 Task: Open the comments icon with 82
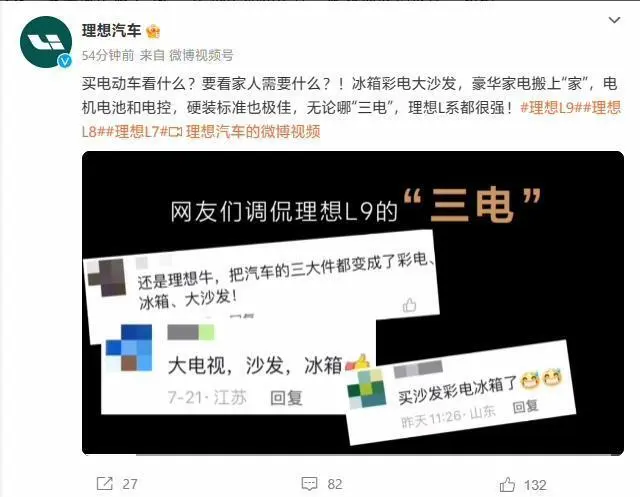[309, 484]
